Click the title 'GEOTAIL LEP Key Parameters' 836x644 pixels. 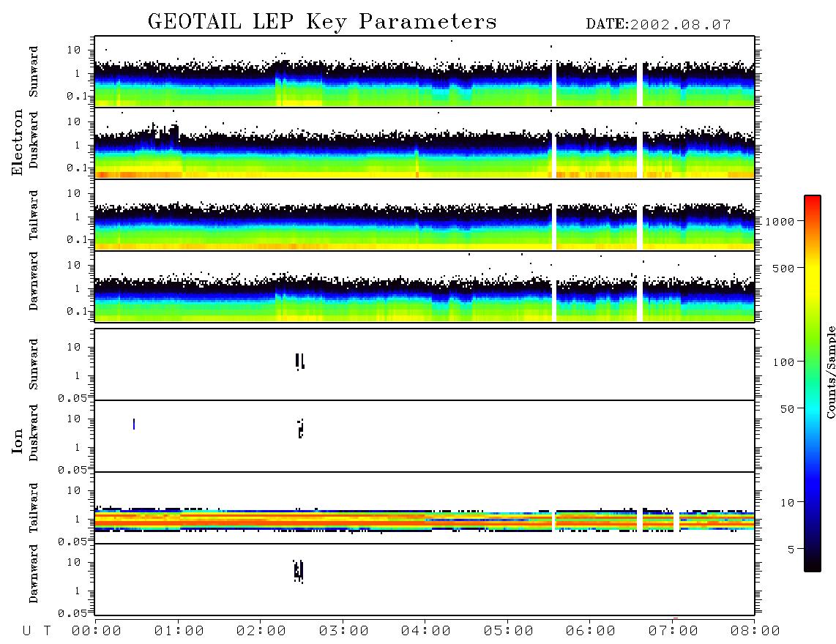tap(322, 22)
